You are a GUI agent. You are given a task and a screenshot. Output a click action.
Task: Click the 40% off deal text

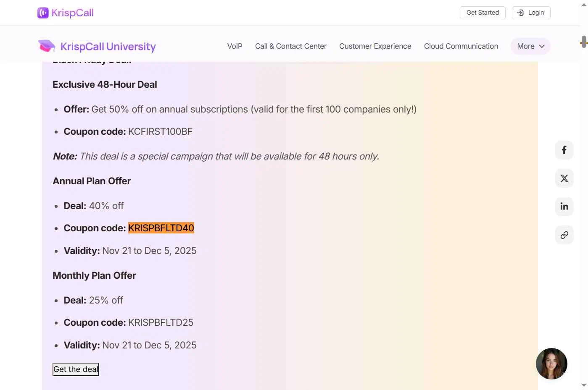(x=106, y=206)
